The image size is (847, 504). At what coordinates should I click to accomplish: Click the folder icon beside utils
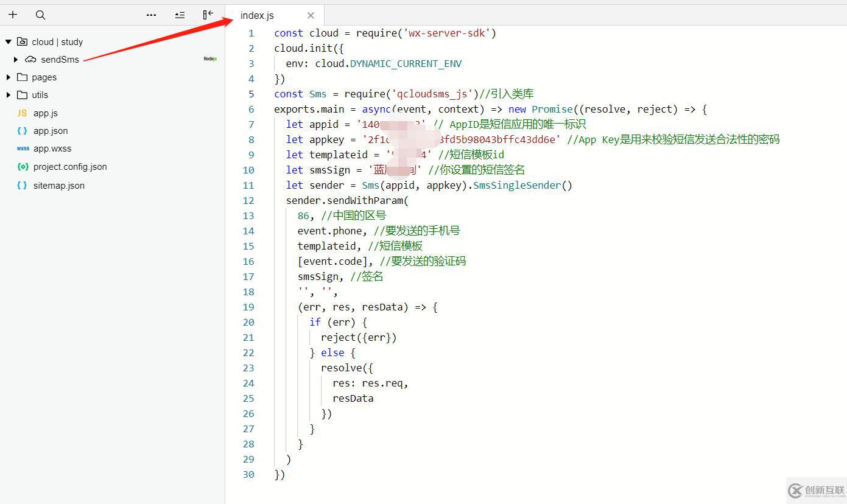[23, 94]
